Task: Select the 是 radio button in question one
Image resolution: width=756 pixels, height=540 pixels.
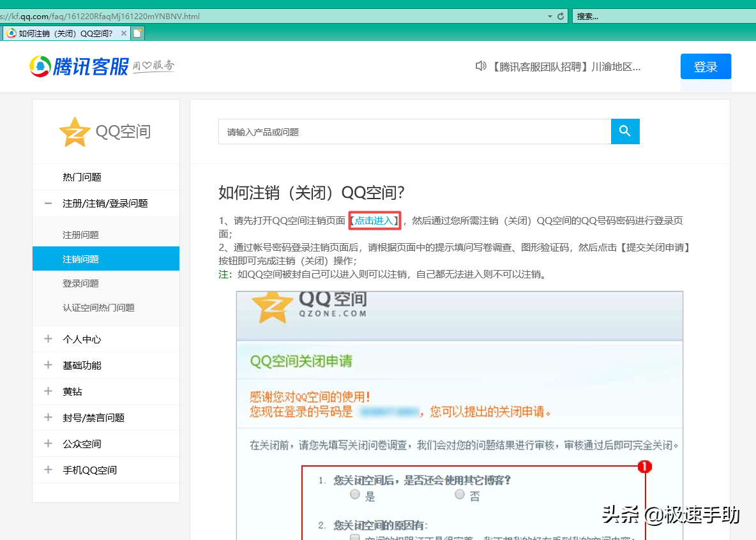Action: (x=356, y=494)
